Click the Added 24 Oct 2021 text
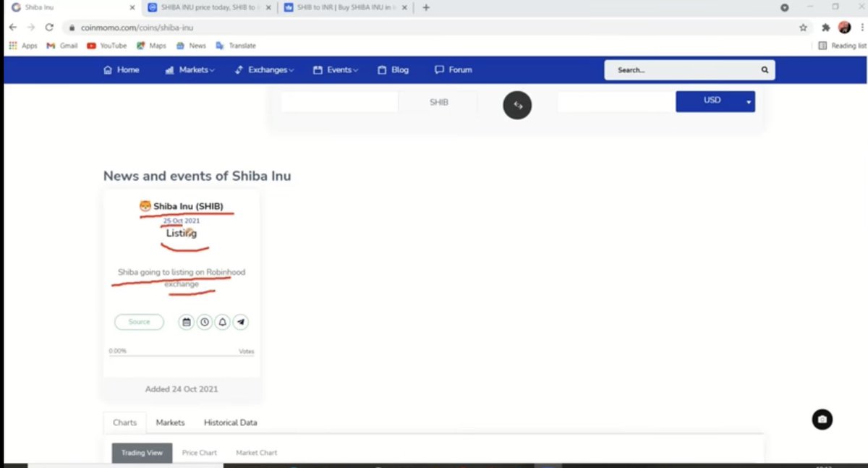Image resolution: width=868 pixels, height=468 pixels. [182, 389]
